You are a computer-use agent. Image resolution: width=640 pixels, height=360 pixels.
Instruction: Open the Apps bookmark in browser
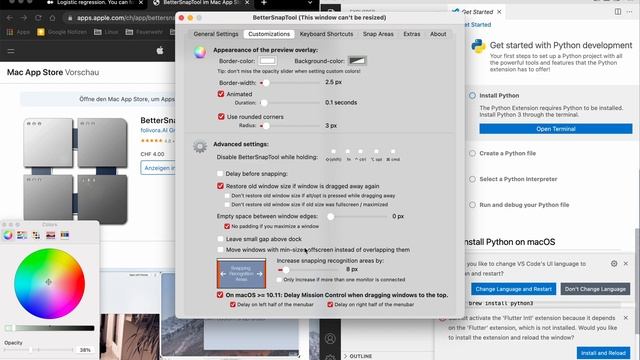pyautogui.click(x=18, y=32)
